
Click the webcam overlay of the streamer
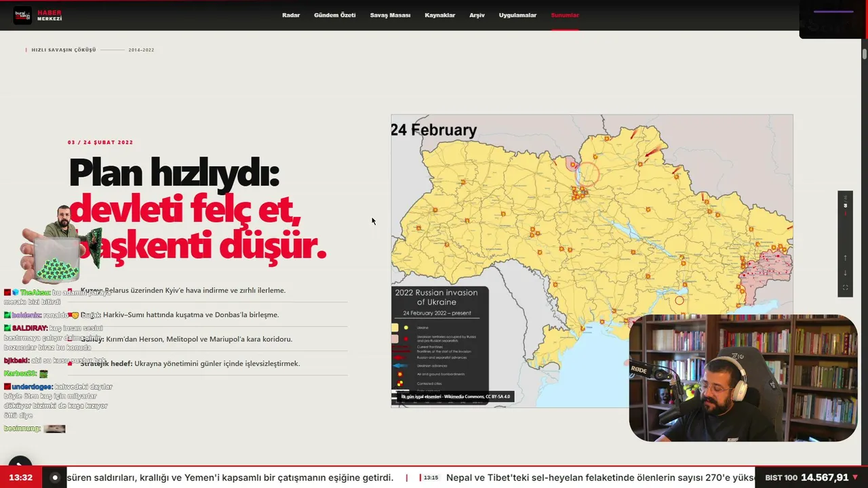(x=743, y=378)
